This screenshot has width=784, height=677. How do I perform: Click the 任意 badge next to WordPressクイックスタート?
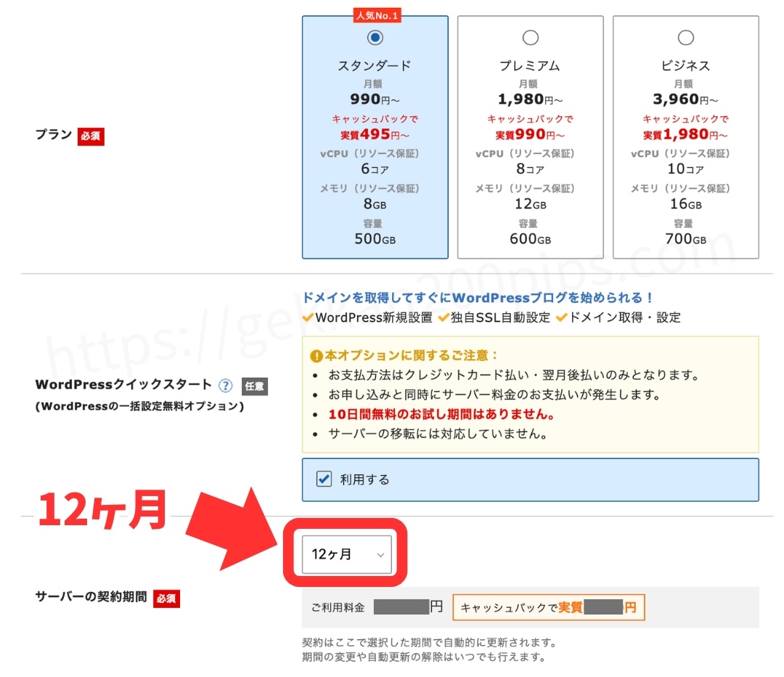pyautogui.click(x=255, y=386)
